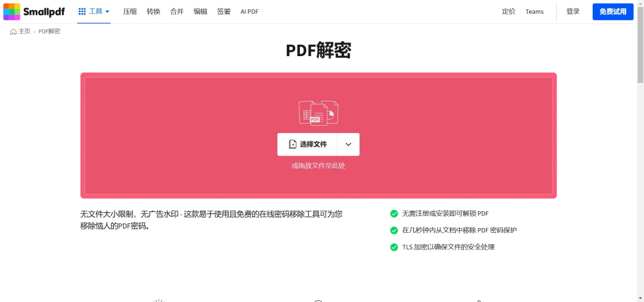Open the 定价 pricing link
Image resolution: width=644 pixels, height=302 pixels.
click(x=509, y=11)
